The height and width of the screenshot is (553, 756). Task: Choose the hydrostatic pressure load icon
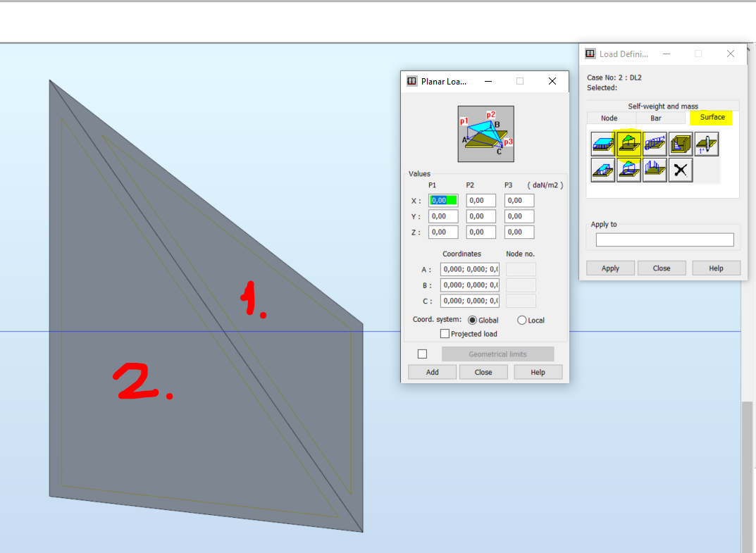(680, 143)
